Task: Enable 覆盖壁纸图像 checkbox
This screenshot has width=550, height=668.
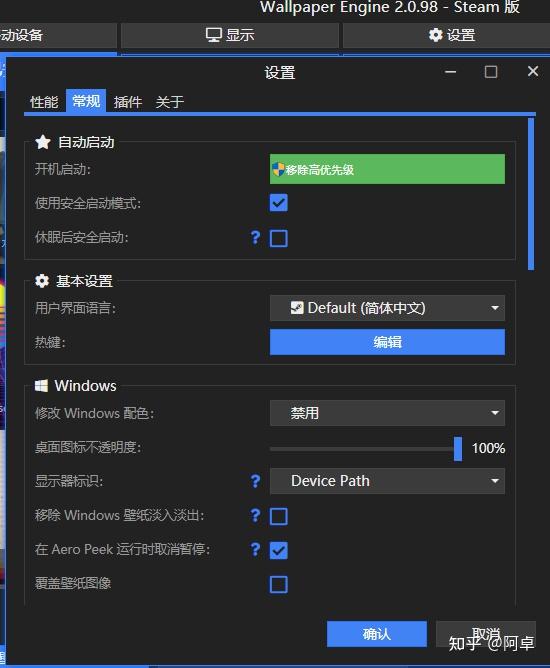Action: (279, 584)
